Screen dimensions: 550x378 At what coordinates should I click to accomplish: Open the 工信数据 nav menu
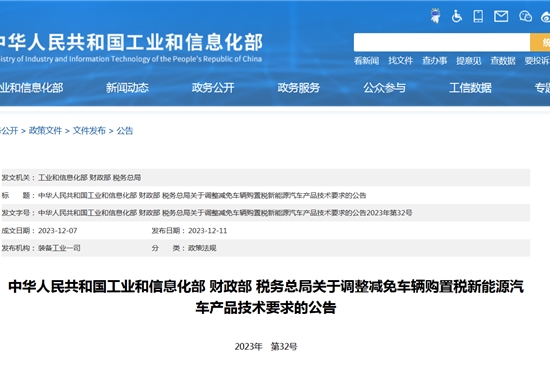pyautogui.click(x=470, y=88)
